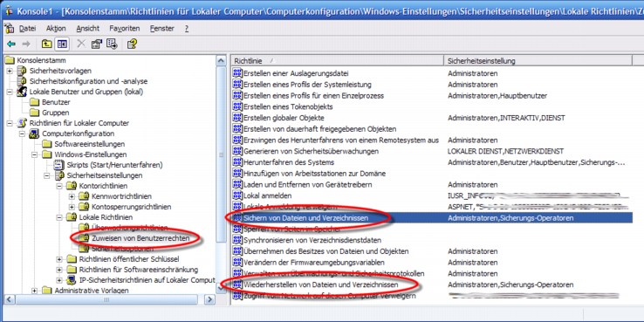The height and width of the screenshot is (322, 644).
Task: Click the Richtlinien für Lokaler Computer icon
Action: click(x=23, y=123)
